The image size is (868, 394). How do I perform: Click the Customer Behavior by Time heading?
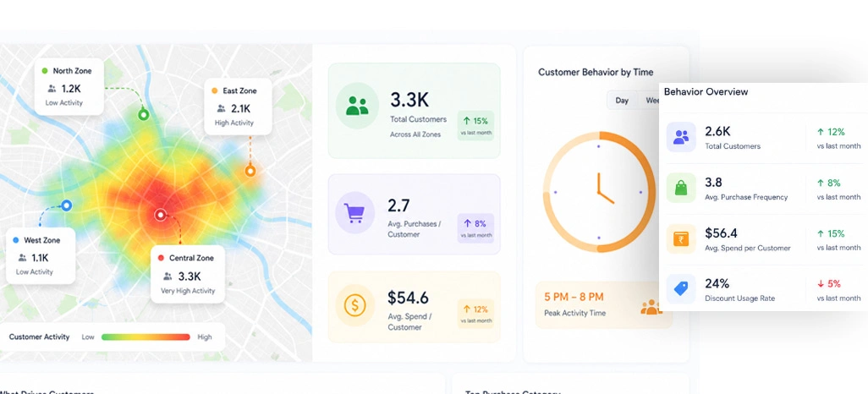[x=596, y=72]
